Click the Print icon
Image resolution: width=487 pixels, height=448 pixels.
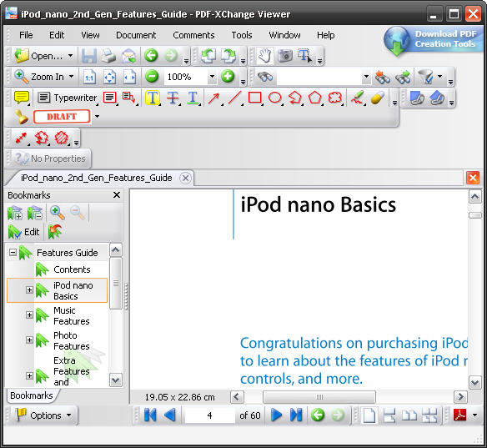click(108, 56)
